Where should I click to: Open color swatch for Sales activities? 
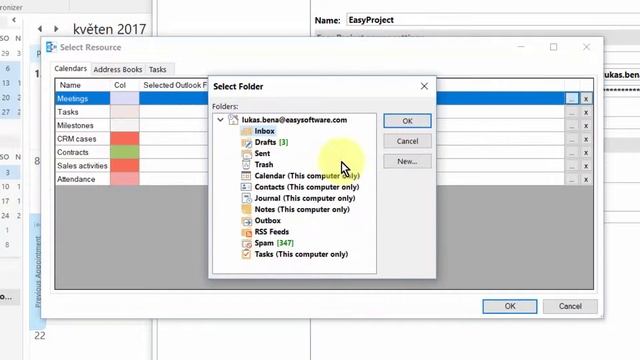pos(124,166)
